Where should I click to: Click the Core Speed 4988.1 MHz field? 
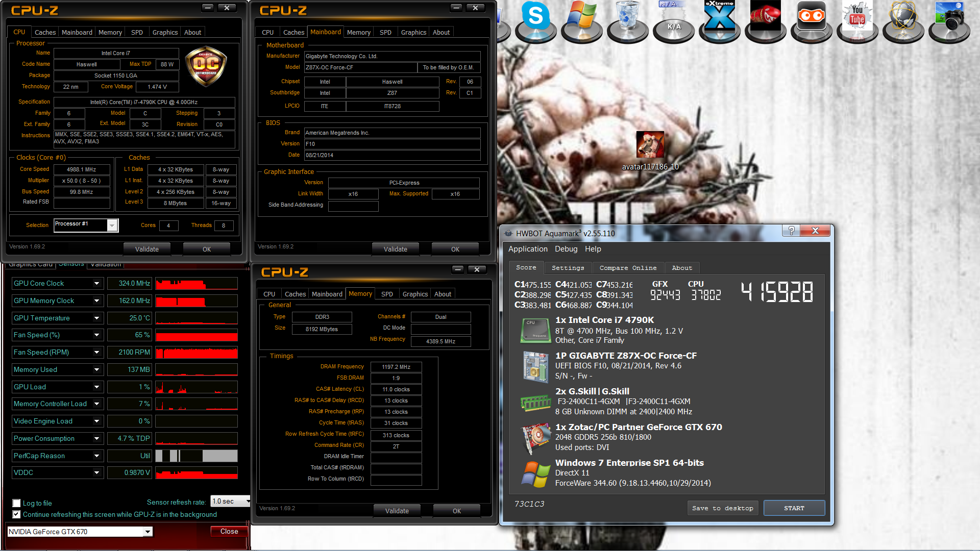[x=82, y=169]
